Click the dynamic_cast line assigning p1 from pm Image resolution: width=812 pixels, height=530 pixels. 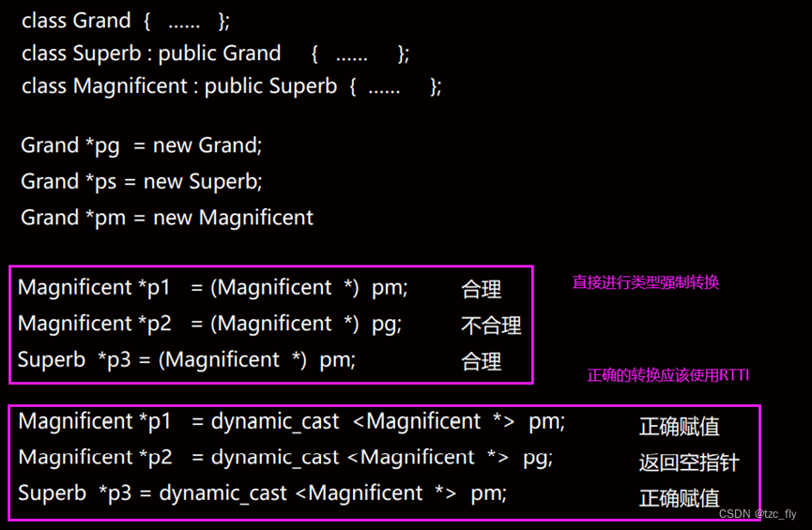pos(292,422)
